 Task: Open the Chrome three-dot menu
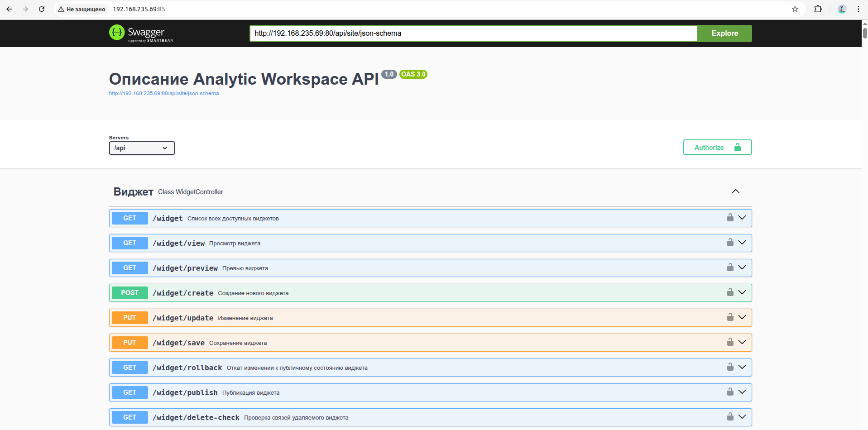click(858, 9)
